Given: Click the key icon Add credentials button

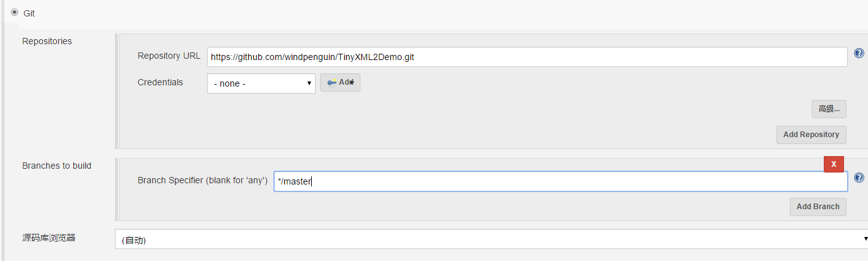Looking at the screenshot, I should tap(340, 83).
